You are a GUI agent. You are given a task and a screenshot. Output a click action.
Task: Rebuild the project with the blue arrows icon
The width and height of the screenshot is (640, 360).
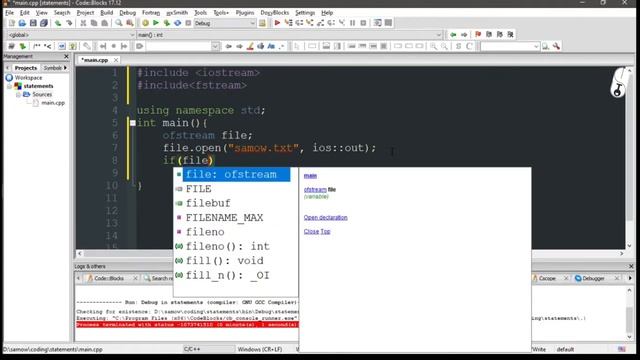178,23
